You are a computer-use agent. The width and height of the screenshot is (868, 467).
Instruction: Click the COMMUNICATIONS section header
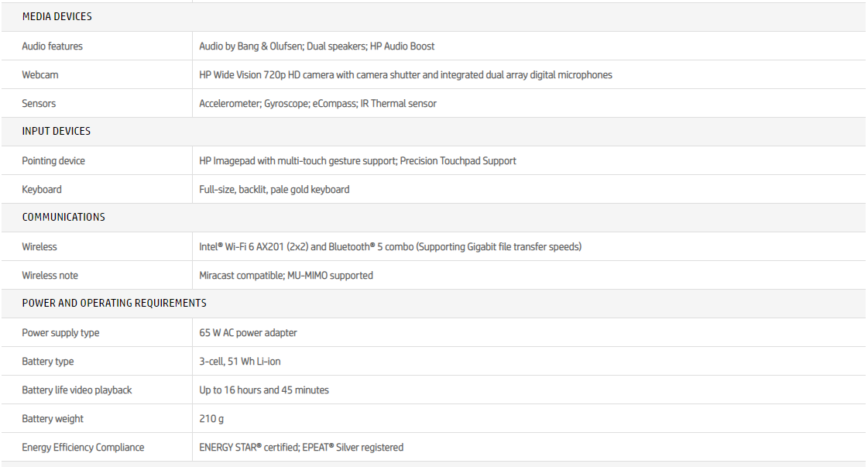click(63, 217)
